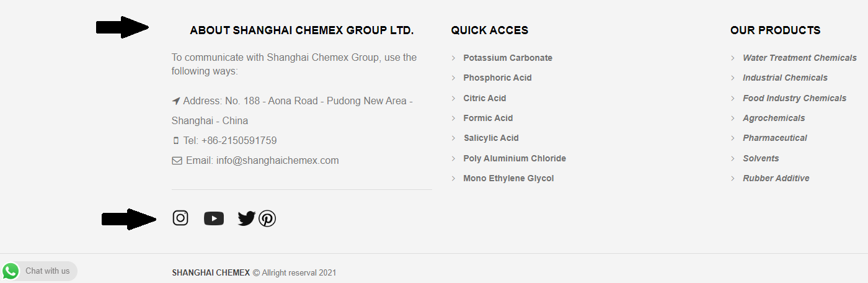This screenshot has width=868, height=283.
Task: Click the Chat with us button
Action: (39, 271)
